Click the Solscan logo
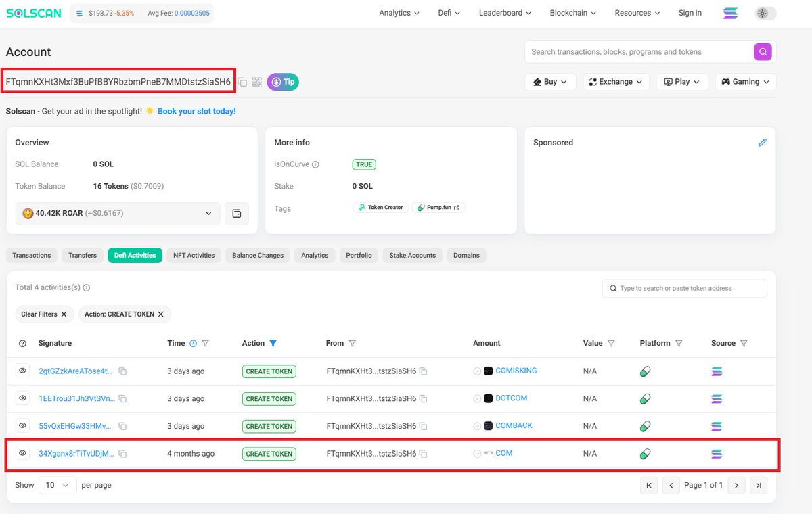The image size is (812, 514). click(x=35, y=13)
